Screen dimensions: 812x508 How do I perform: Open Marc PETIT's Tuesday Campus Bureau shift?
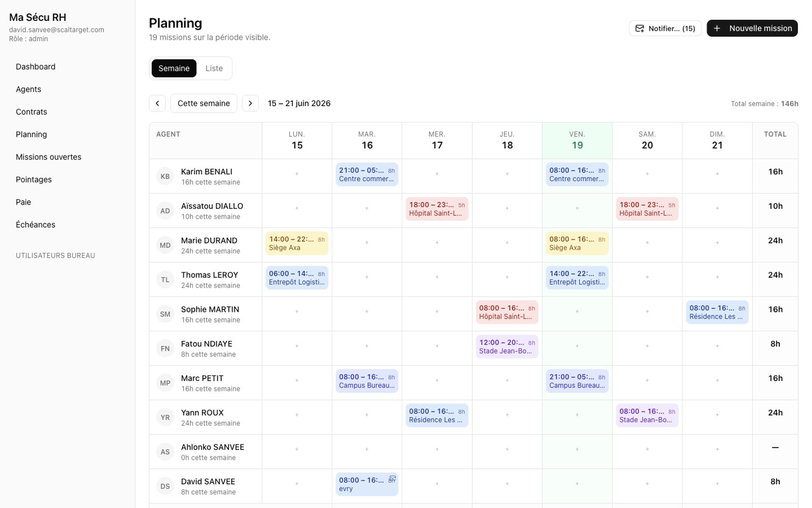tap(367, 381)
